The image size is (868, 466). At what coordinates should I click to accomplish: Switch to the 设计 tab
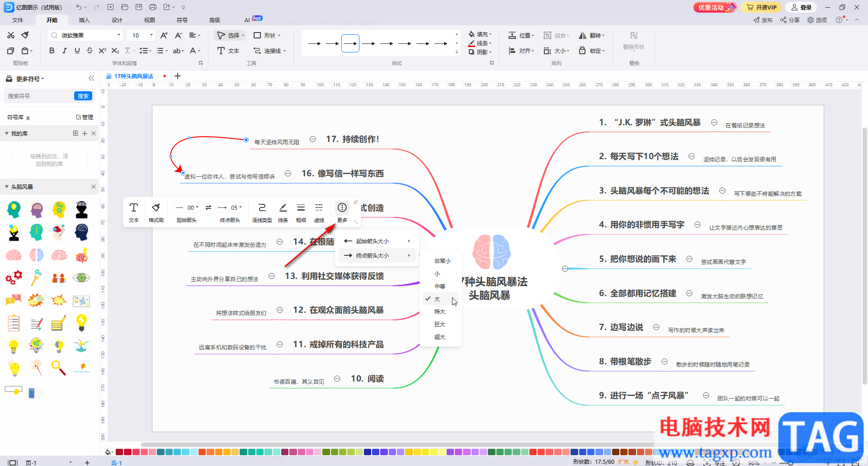click(x=117, y=20)
